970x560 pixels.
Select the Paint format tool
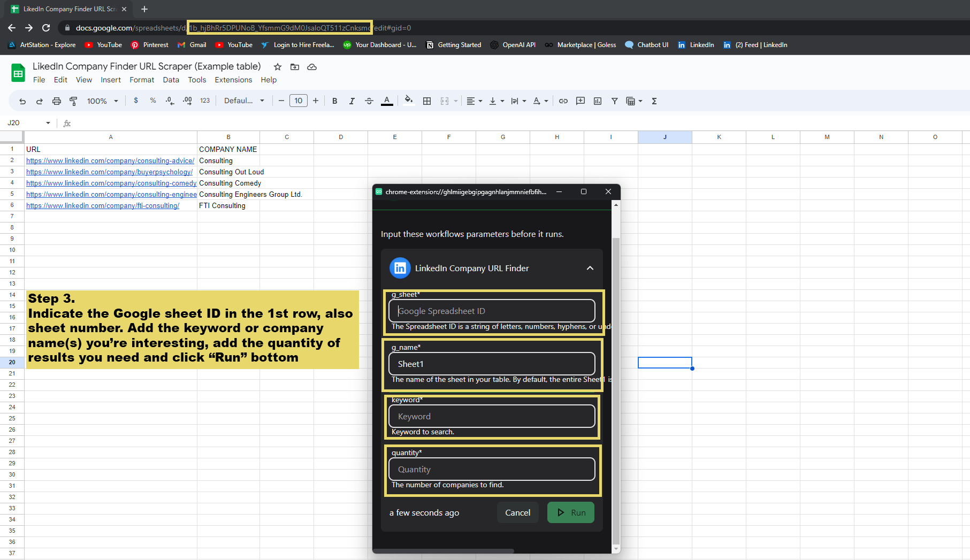coord(74,101)
